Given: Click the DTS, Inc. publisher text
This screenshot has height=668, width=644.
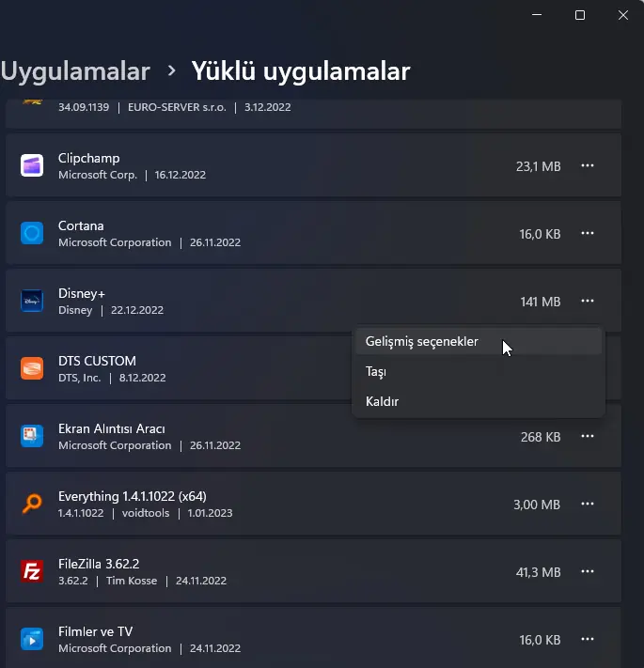Looking at the screenshot, I should click(x=80, y=378).
